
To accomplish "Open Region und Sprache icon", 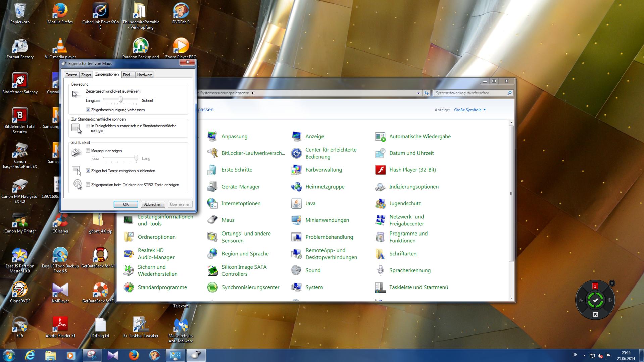I will coord(238,254).
